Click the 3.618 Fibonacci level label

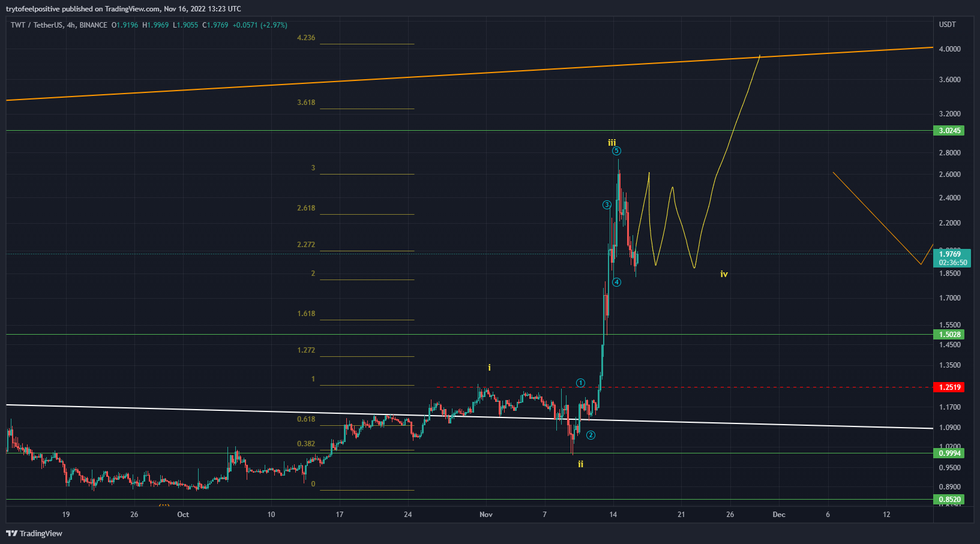point(306,103)
